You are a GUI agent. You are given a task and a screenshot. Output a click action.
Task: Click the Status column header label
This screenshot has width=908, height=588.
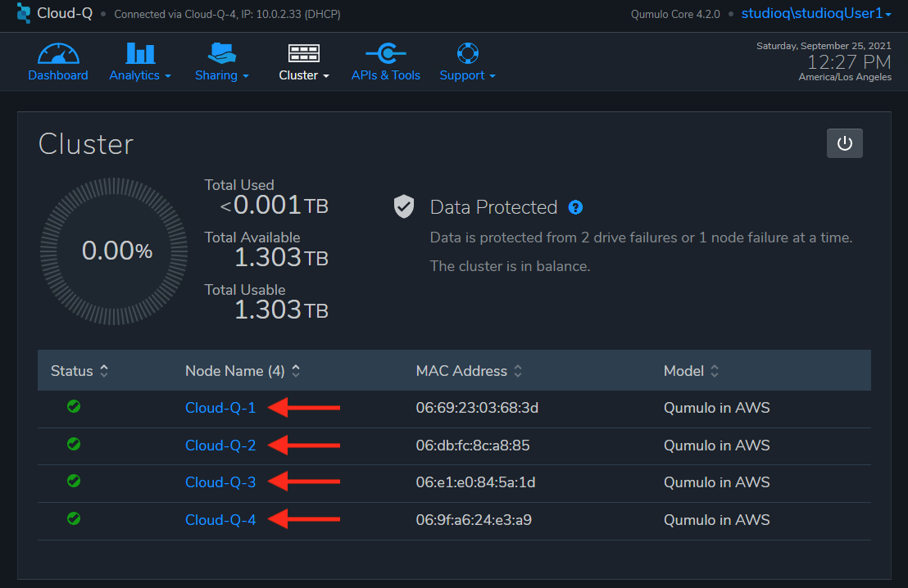click(x=72, y=370)
